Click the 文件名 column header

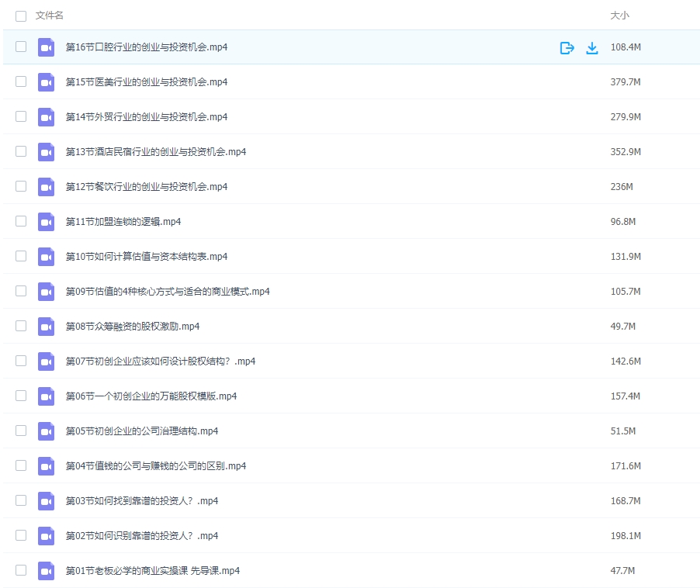[47, 15]
